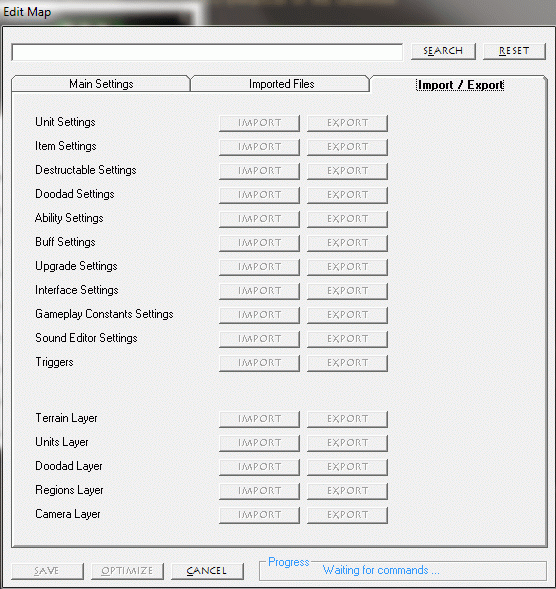Image resolution: width=556 pixels, height=589 pixels.
Task: Switch to the Main Settings tab
Action: 101,83
